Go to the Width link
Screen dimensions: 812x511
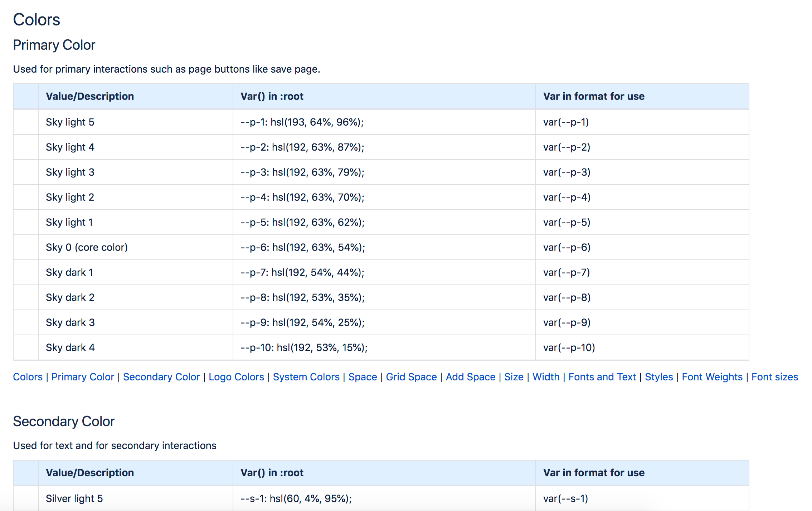pos(546,377)
